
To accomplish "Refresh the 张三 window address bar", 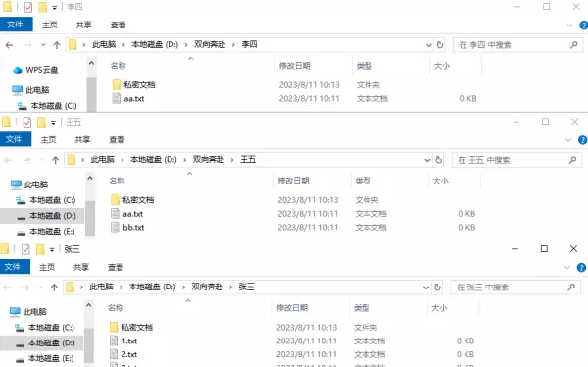I will [437, 288].
